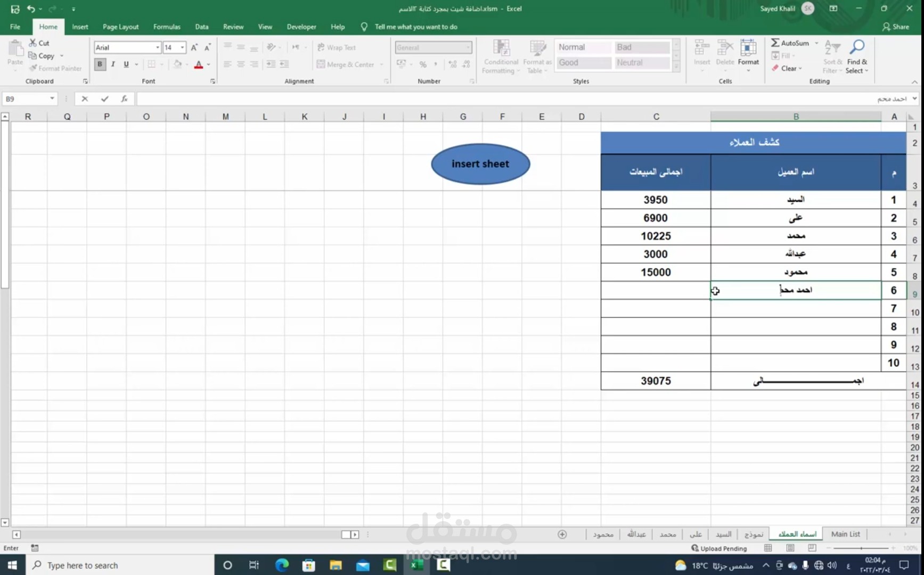Screen dimensions: 924x575
Task: Open Microsoft Edge from taskbar
Action: tap(282, 565)
